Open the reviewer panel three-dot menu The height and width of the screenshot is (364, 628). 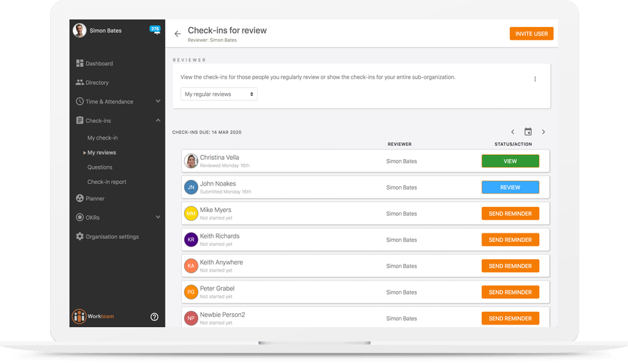(x=535, y=79)
